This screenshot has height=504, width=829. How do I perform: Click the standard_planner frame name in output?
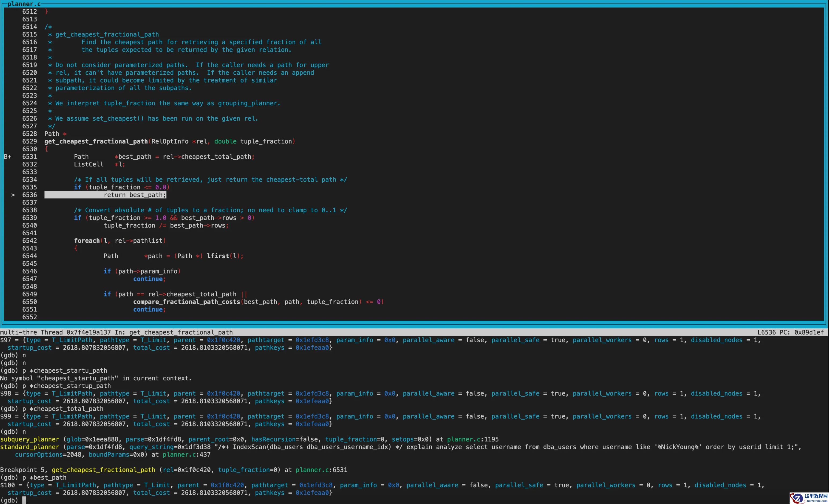click(29, 447)
